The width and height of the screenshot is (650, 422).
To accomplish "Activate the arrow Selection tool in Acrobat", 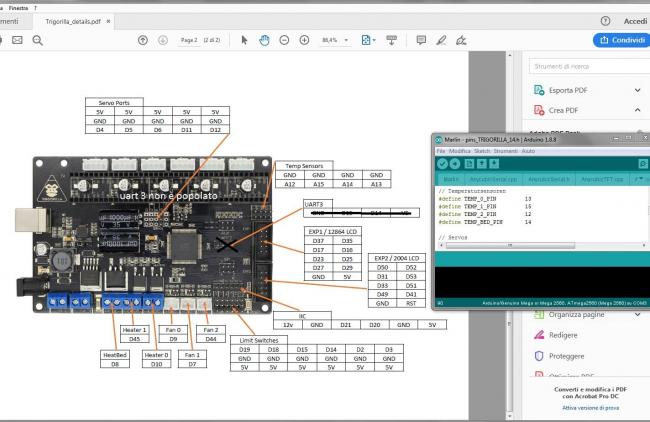I will click(x=245, y=39).
